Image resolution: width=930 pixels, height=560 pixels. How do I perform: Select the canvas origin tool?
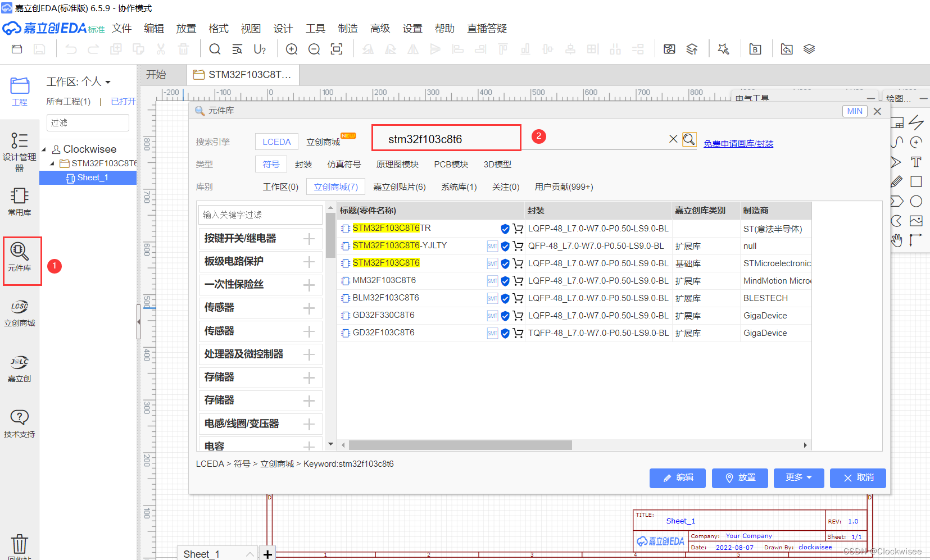916,240
